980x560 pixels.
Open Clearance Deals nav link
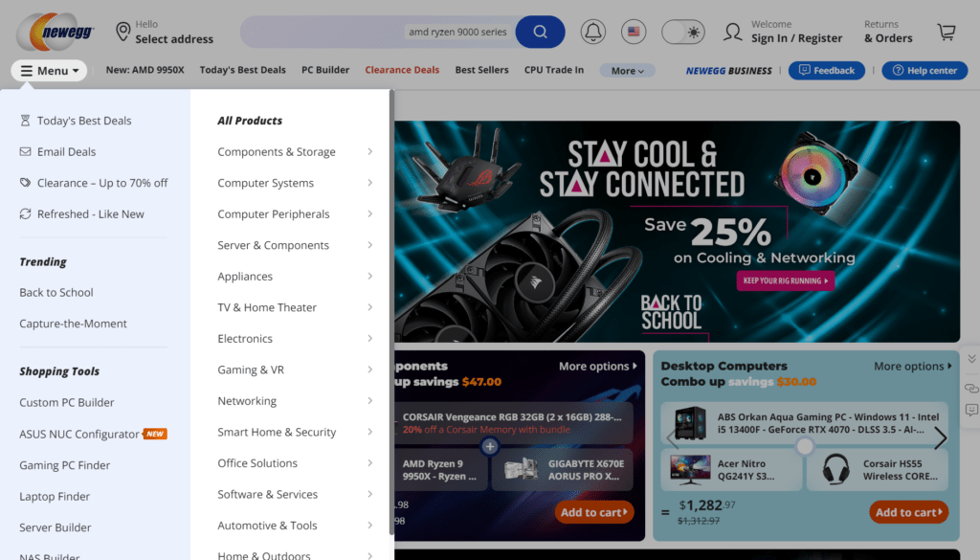(402, 70)
